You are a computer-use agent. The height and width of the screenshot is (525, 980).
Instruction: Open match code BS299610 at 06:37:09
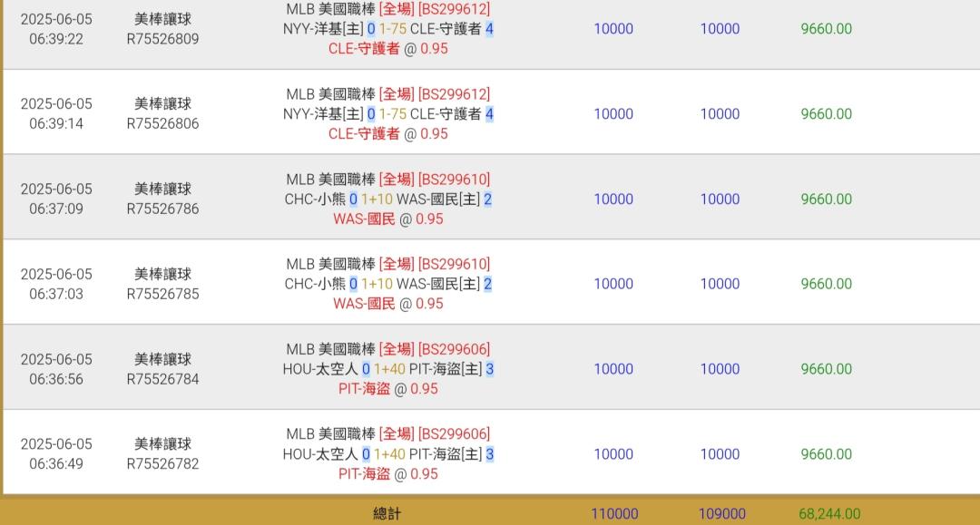tap(454, 180)
